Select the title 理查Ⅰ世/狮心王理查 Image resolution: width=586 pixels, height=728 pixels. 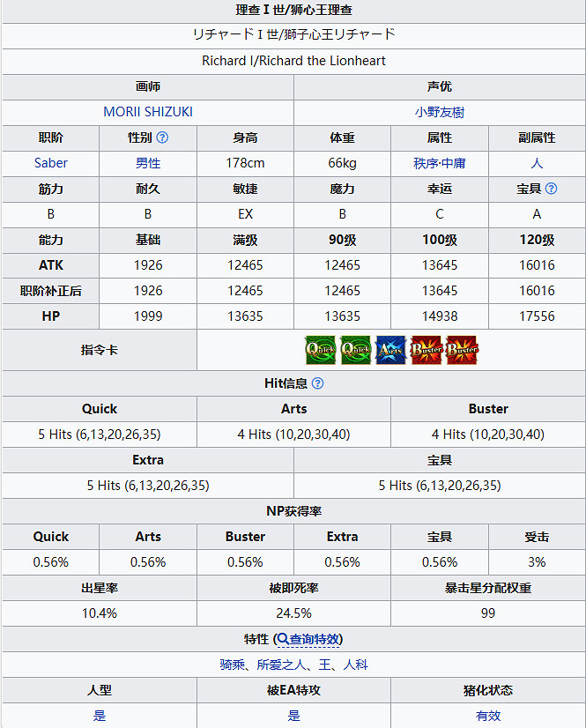coord(294,10)
